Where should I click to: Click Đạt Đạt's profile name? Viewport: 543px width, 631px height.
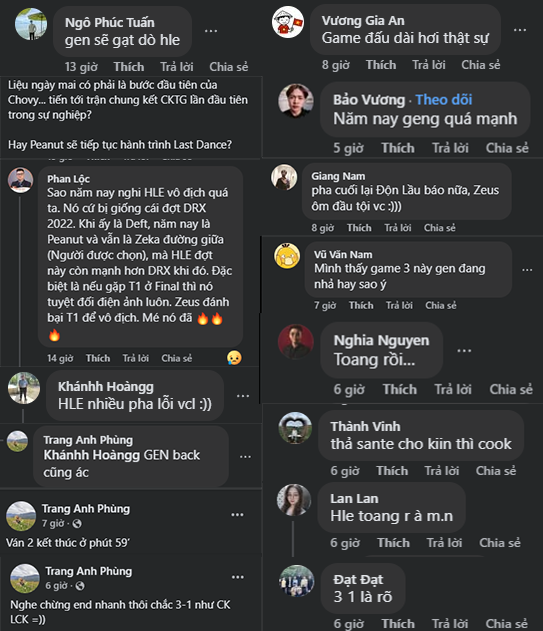[358, 579]
